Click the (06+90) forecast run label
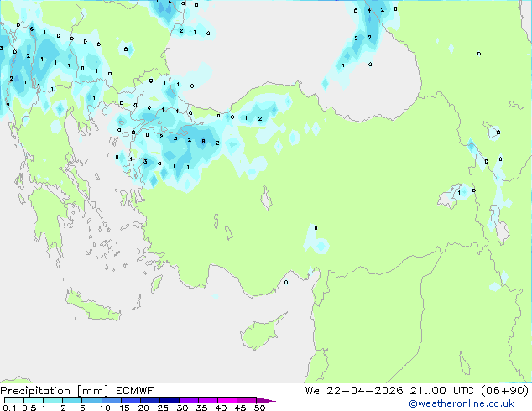Image resolution: width=532 pixels, height=411 pixels. click(x=505, y=391)
